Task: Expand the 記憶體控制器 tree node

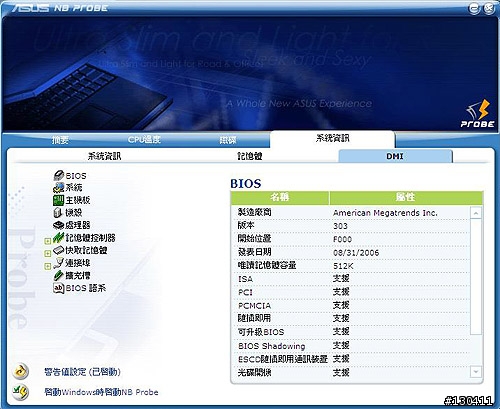Action: click(48, 241)
